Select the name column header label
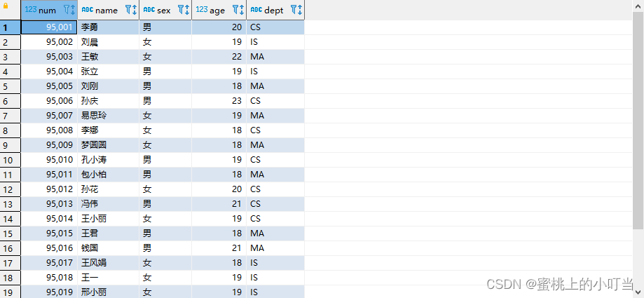644x298 pixels. (x=107, y=11)
